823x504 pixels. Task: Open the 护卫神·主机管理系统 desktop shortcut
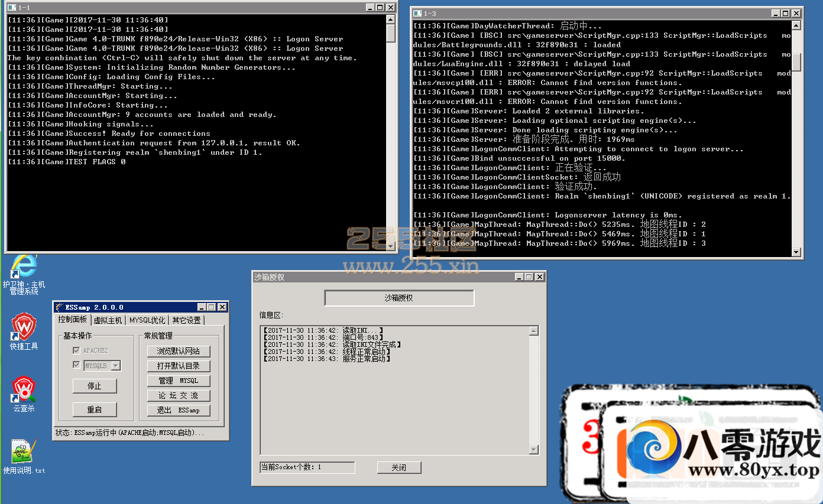click(24, 267)
